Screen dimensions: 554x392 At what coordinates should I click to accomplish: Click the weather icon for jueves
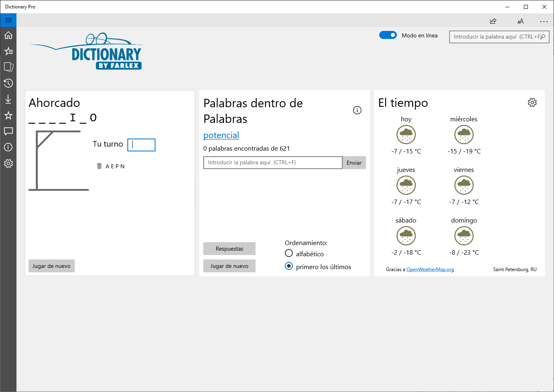[x=406, y=185]
